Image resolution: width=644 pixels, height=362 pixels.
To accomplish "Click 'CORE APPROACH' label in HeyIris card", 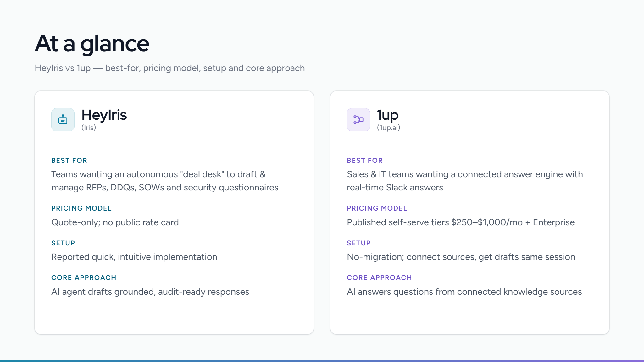I will click(84, 278).
